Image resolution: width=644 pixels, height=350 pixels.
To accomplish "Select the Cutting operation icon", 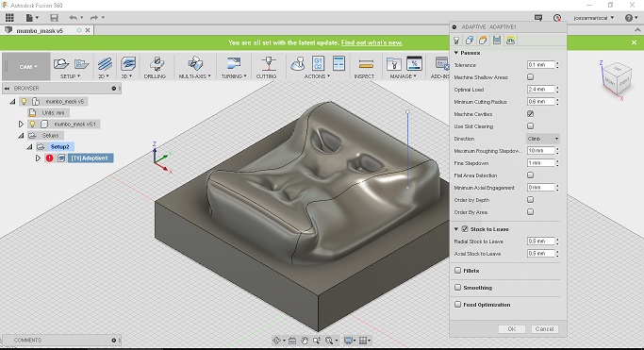I will tap(269, 63).
